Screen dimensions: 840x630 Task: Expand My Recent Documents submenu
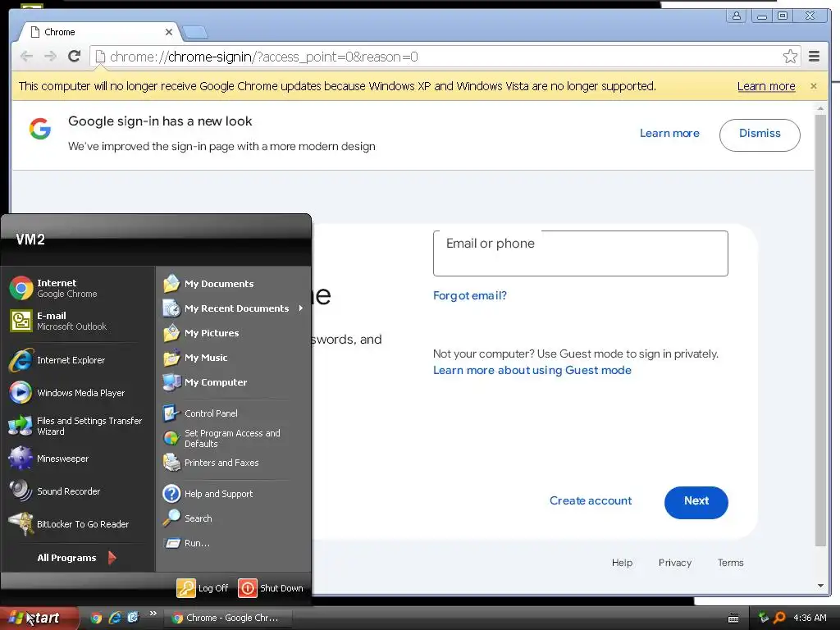tap(233, 308)
